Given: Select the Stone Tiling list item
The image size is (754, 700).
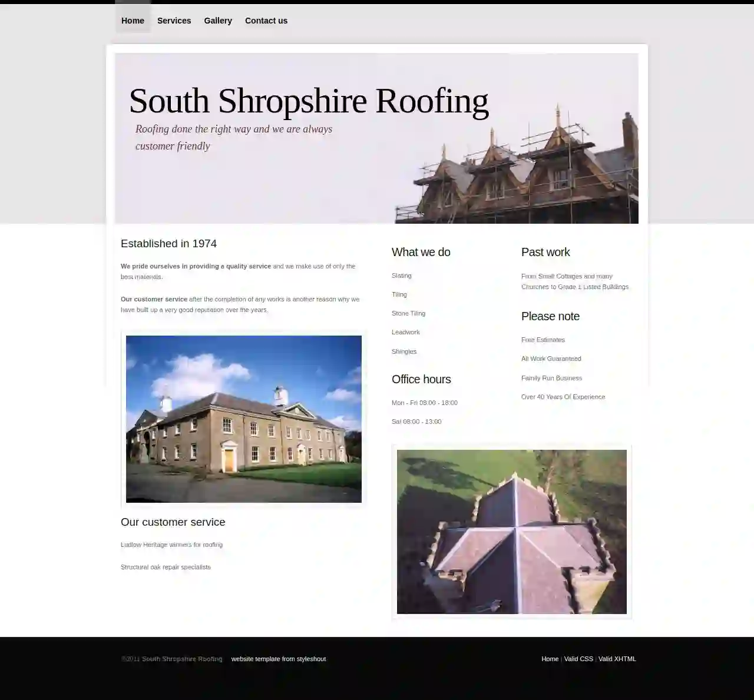Looking at the screenshot, I should click(x=408, y=313).
